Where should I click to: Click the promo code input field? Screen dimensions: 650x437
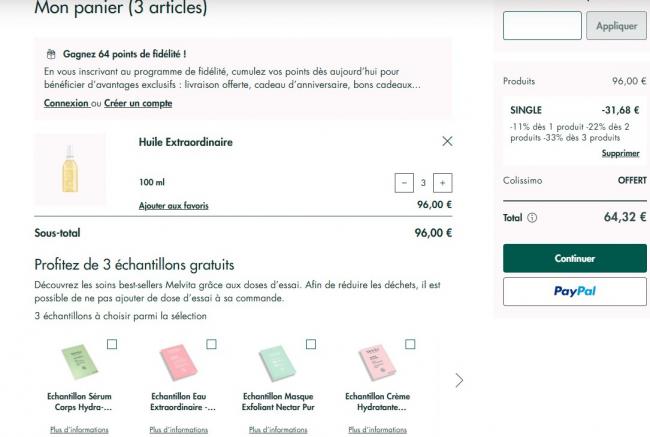coord(542,26)
